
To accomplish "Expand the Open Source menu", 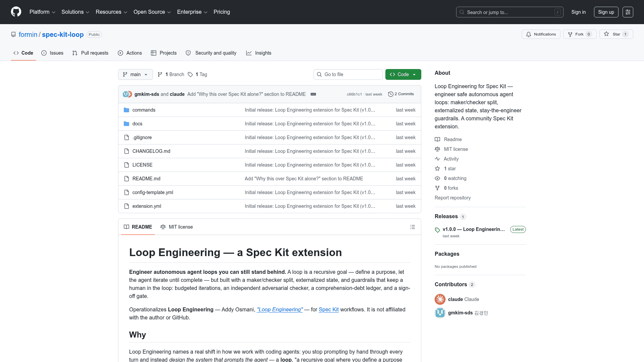I will click(x=152, y=12).
